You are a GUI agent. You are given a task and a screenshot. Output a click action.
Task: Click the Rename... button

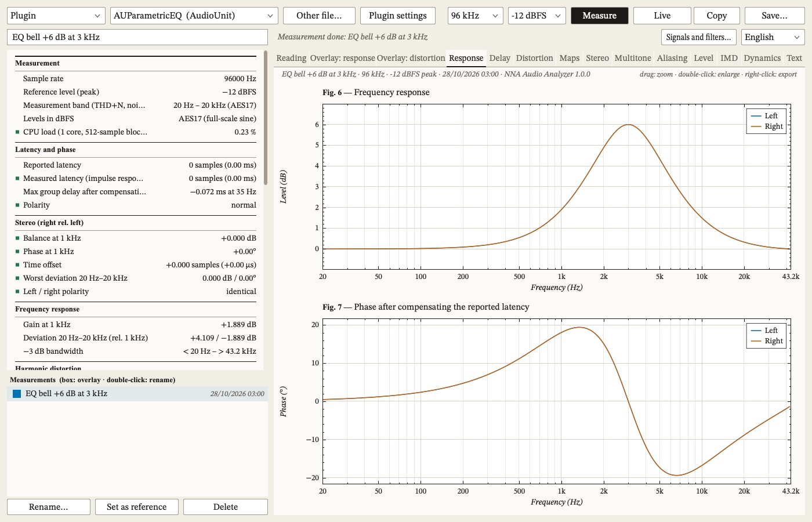coord(49,507)
